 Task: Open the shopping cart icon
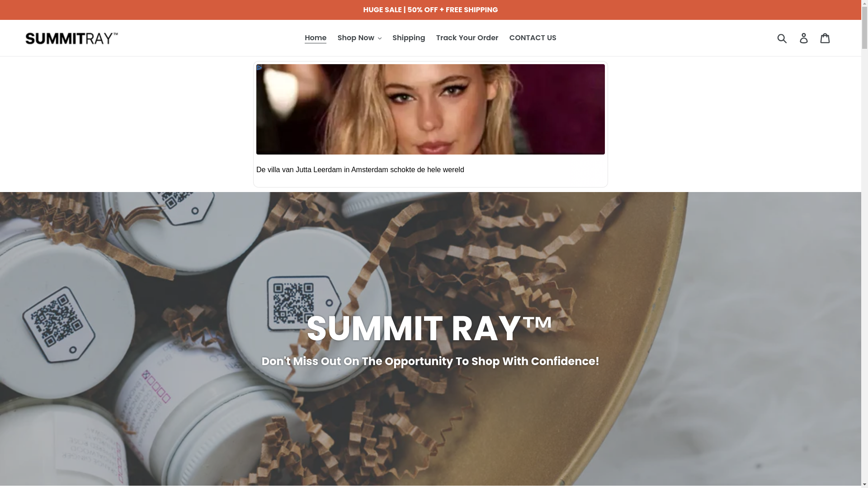[826, 38]
